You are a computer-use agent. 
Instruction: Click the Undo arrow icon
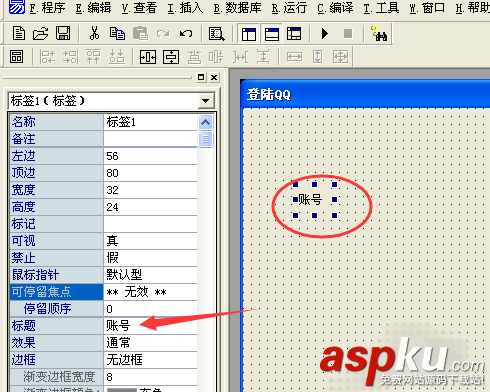click(186, 33)
